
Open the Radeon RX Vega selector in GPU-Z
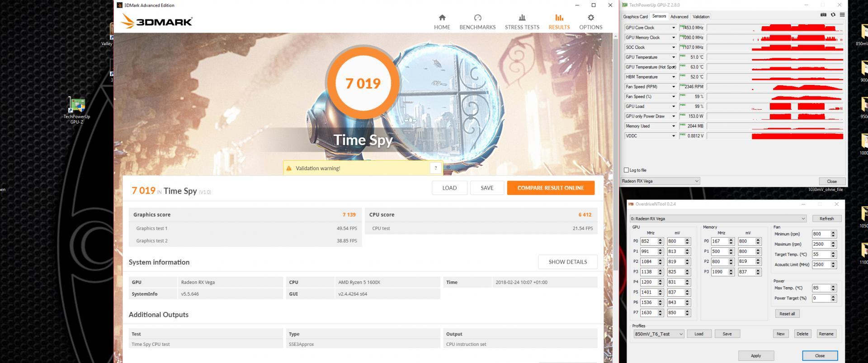tap(660, 181)
